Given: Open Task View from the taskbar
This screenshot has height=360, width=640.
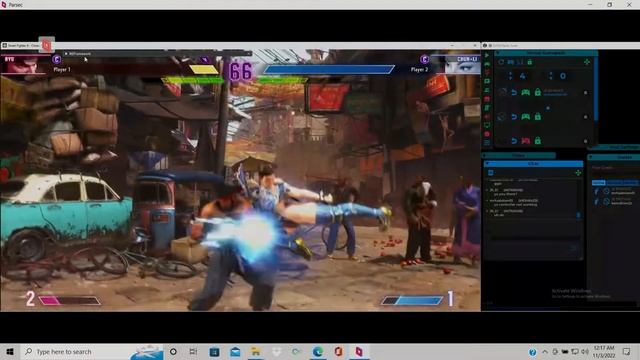Looking at the screenshot, I should pyautogui.click(x=193, y=351).
